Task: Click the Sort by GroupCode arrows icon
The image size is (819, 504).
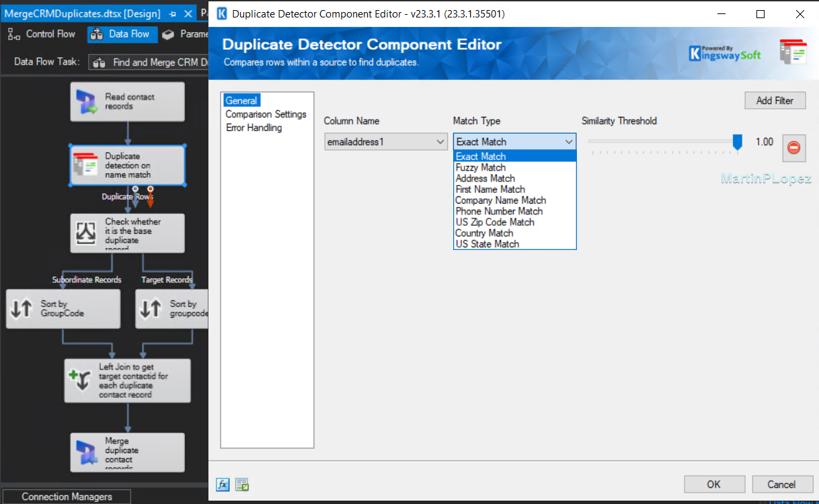Action: click(x=22, y=308)
